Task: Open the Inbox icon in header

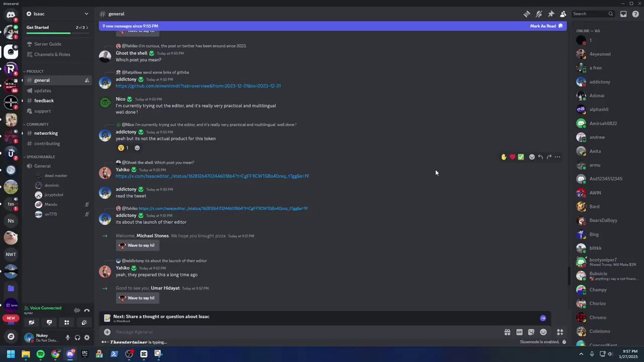Action: point(624,14)
